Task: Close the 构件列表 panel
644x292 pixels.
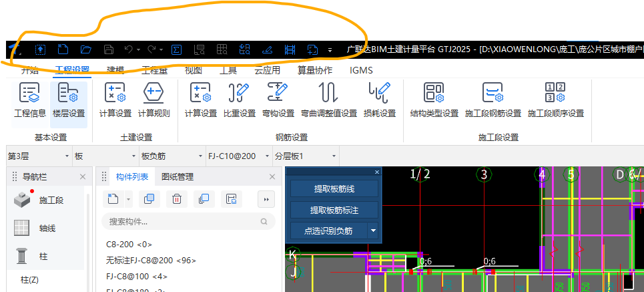Action: 272,177
